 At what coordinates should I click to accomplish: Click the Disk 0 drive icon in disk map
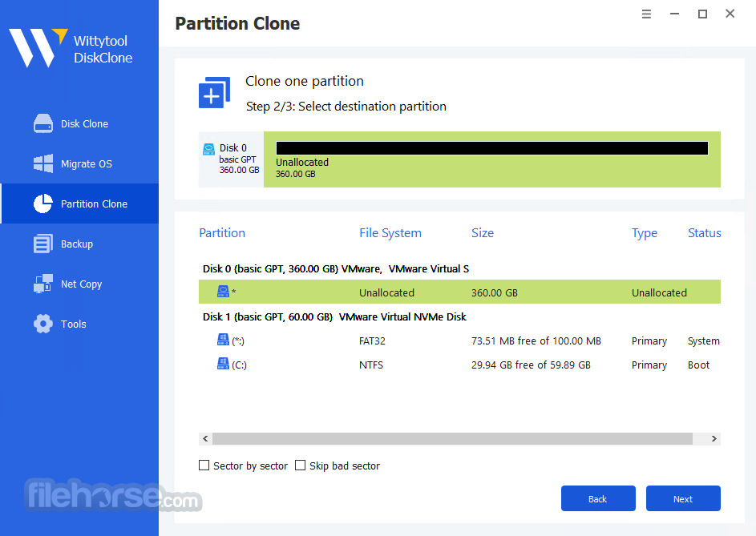(208, 149)
